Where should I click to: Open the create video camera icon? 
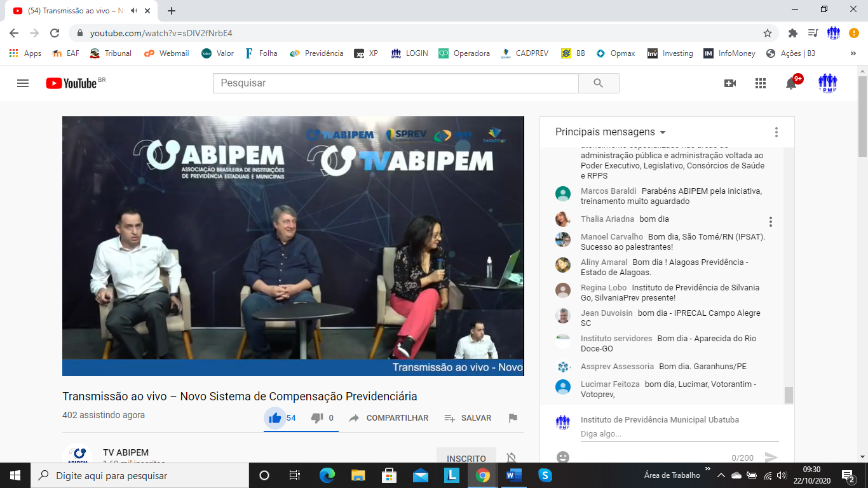[730, 83]
